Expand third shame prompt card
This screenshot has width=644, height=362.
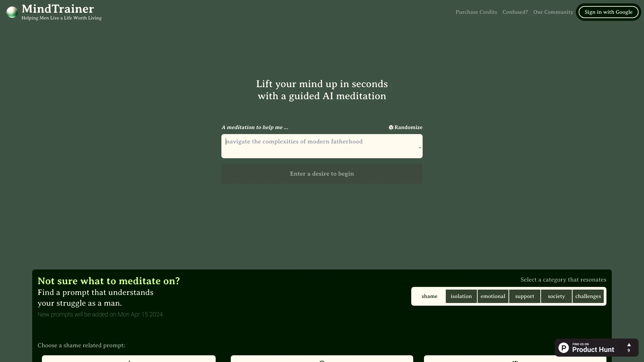coord(515,359)
